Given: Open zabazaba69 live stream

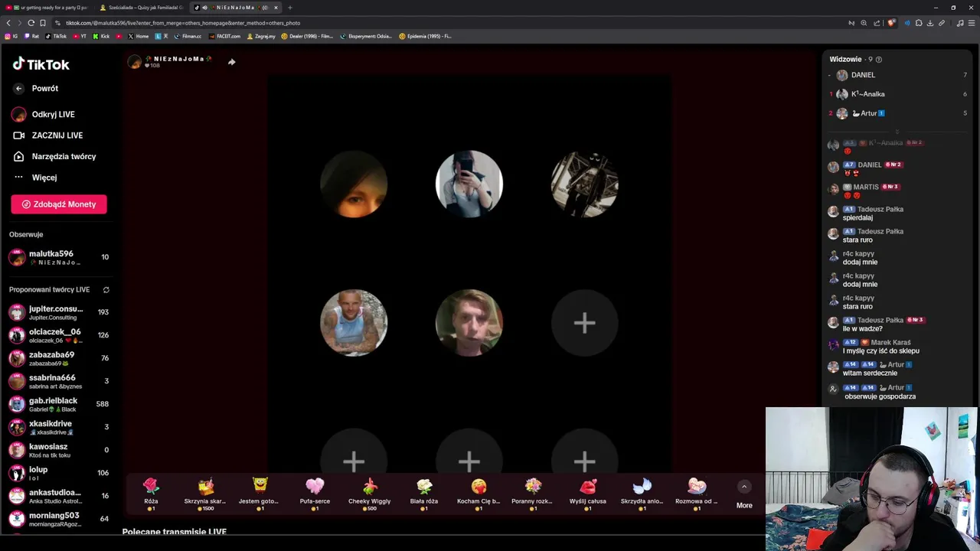Looking at the screenshot, I should pyautogui.click(x=59, y=358).
